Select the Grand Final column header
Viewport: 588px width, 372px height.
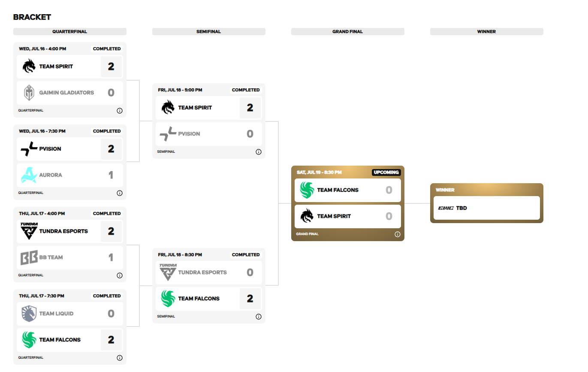click(348, 32)
